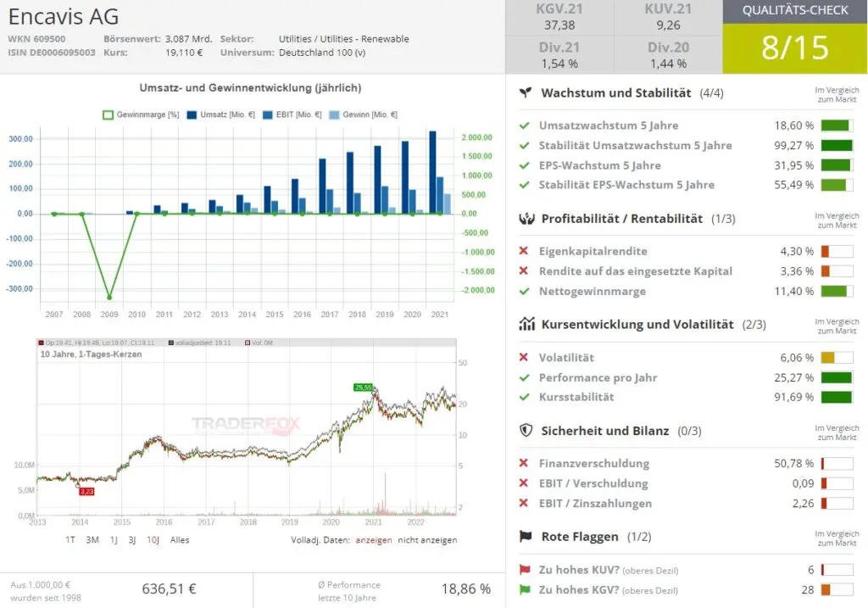Click the Vol legend square in price chart
This screenshot has height=608, width=868.
248,343
